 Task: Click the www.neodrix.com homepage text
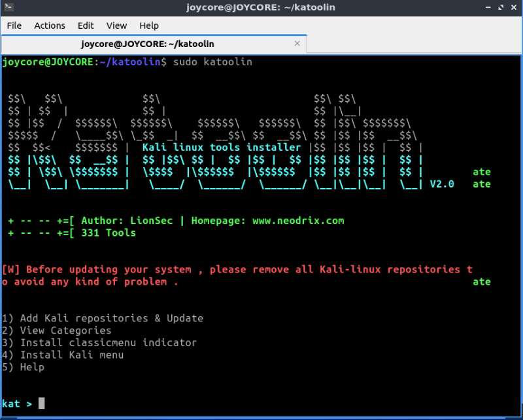point(298,221)
